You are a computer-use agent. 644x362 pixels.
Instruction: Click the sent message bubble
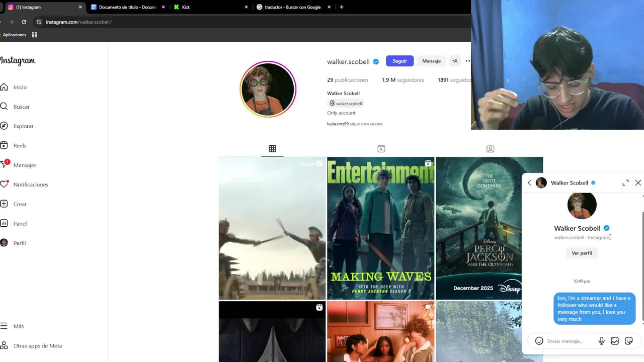tap(594, 309)
